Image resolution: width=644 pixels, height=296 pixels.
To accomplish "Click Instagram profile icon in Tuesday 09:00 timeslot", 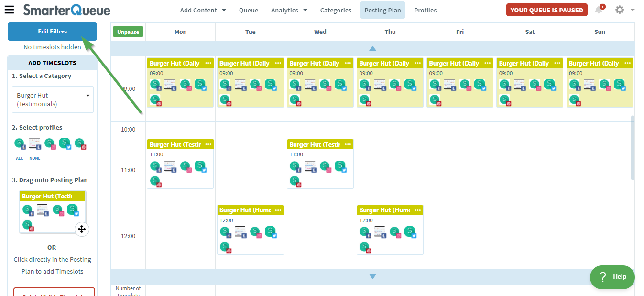I will (x=256, y=85).
